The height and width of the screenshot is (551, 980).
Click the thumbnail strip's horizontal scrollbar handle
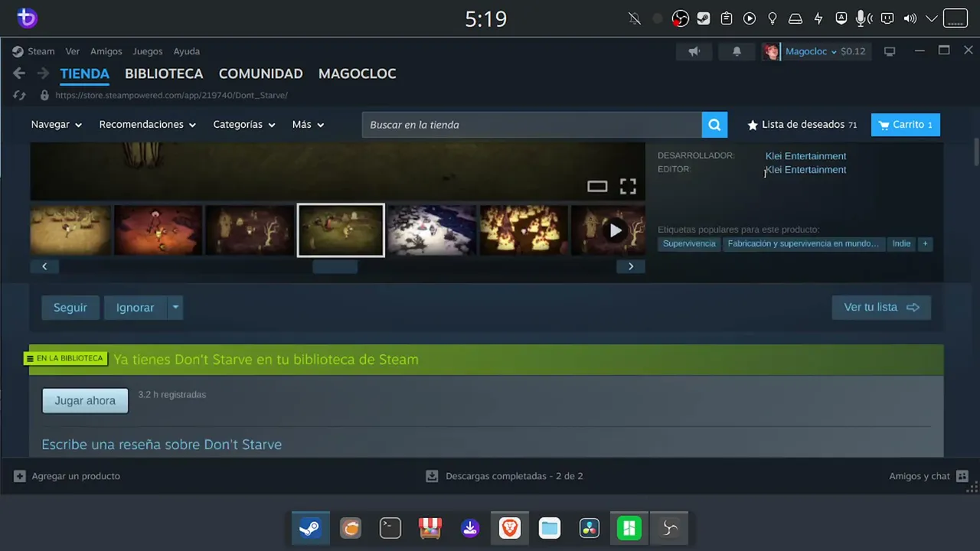tap(335, 266)
